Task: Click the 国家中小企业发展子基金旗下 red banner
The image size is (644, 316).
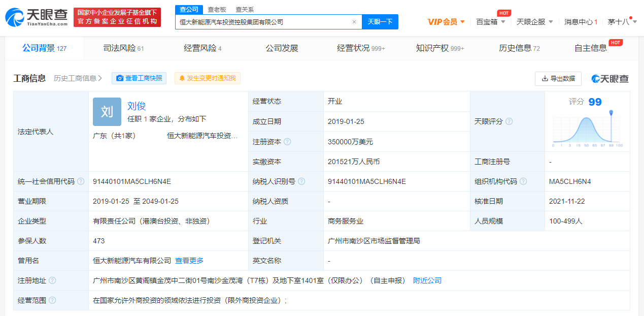Action: click(117, 17)
